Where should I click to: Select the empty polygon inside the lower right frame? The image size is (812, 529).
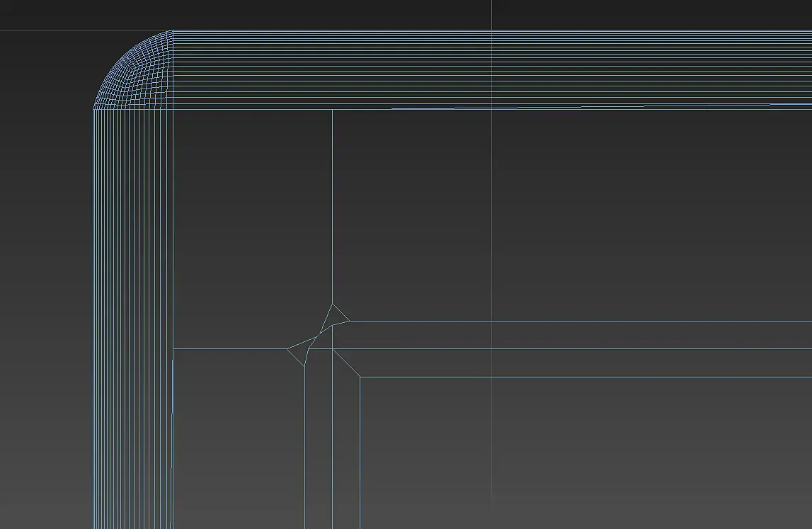tap(586, 453)
